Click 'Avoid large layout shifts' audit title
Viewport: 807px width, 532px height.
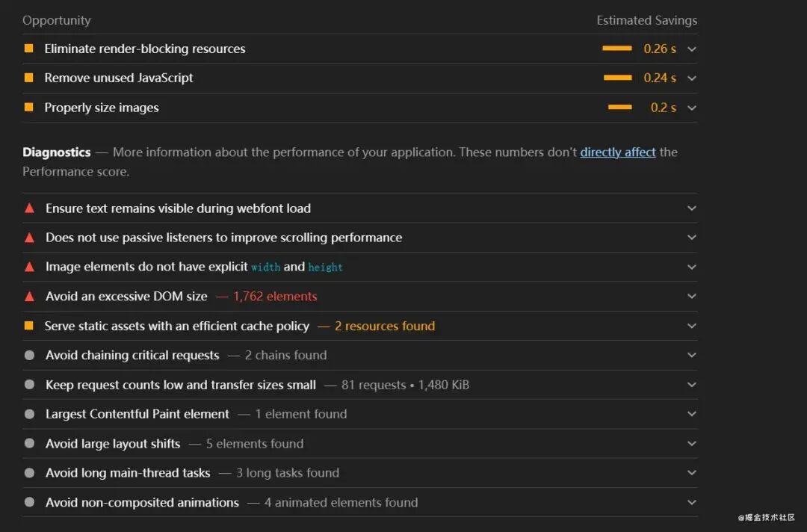point(113,444)
